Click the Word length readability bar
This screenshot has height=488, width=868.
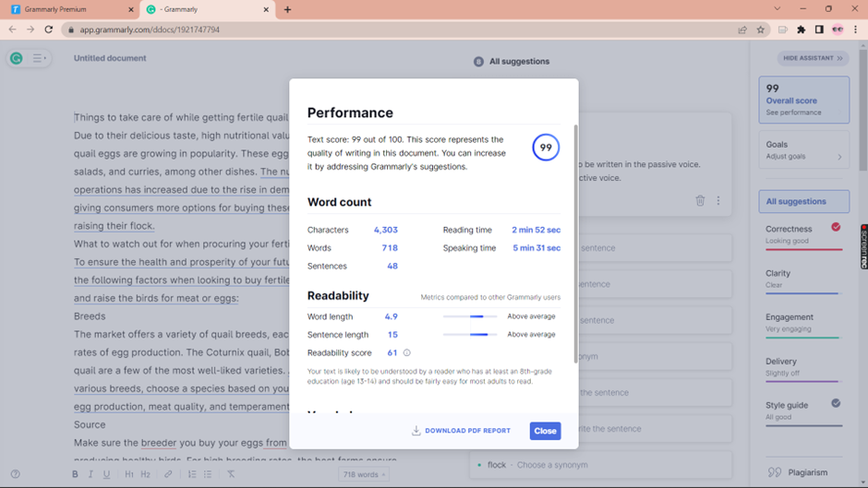click(x=469, y=316)
